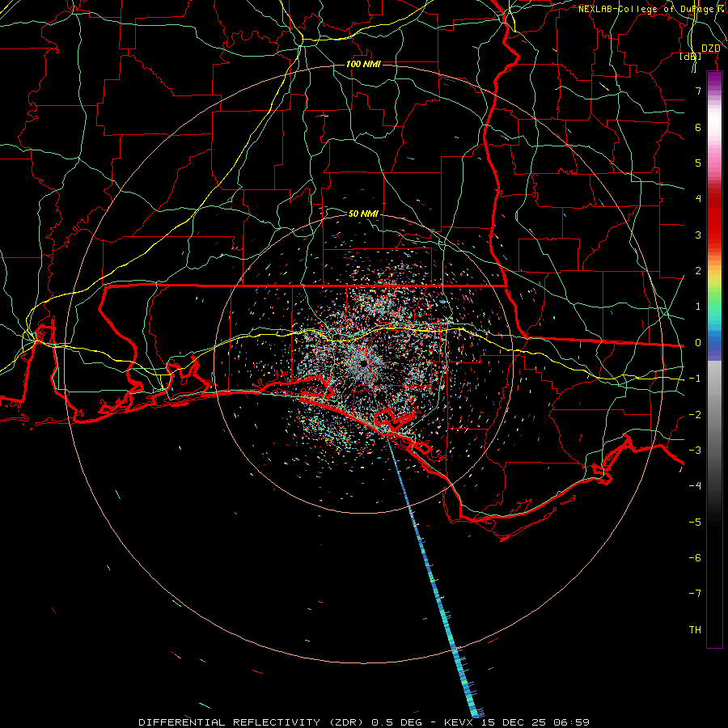Screen dimensions: 728x728
Task: Click the -3 value on the scale
Action: pos(695,451)
